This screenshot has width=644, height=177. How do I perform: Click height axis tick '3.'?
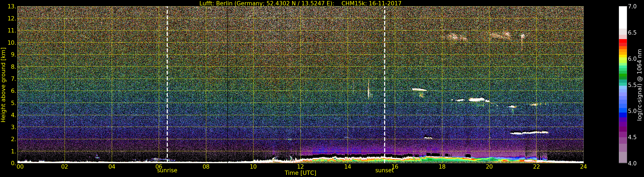coord(13,127)
